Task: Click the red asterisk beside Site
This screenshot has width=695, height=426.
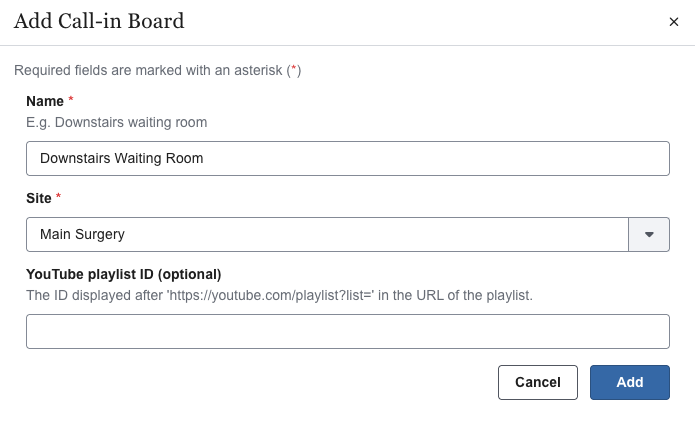Action: click(59, 198)
